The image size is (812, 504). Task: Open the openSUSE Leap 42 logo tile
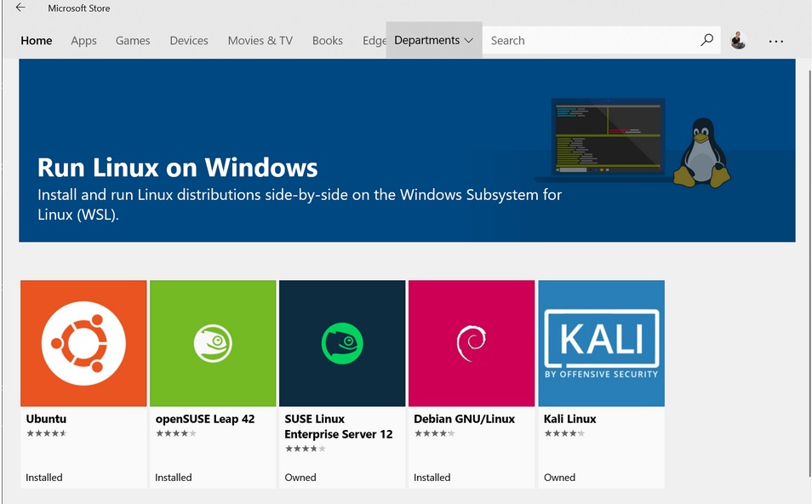pyautogui.click(x=213, y=343)
